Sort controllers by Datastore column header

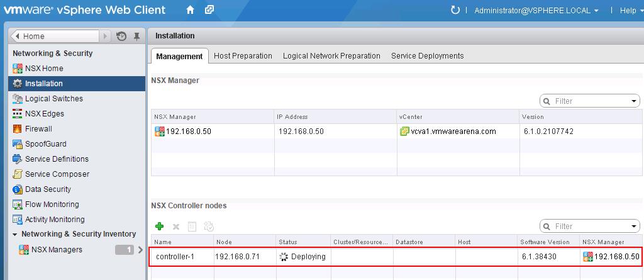coord(424,242)
